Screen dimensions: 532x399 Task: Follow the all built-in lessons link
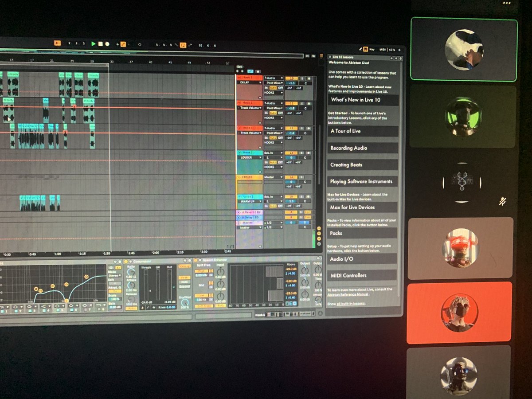[351, 304]
